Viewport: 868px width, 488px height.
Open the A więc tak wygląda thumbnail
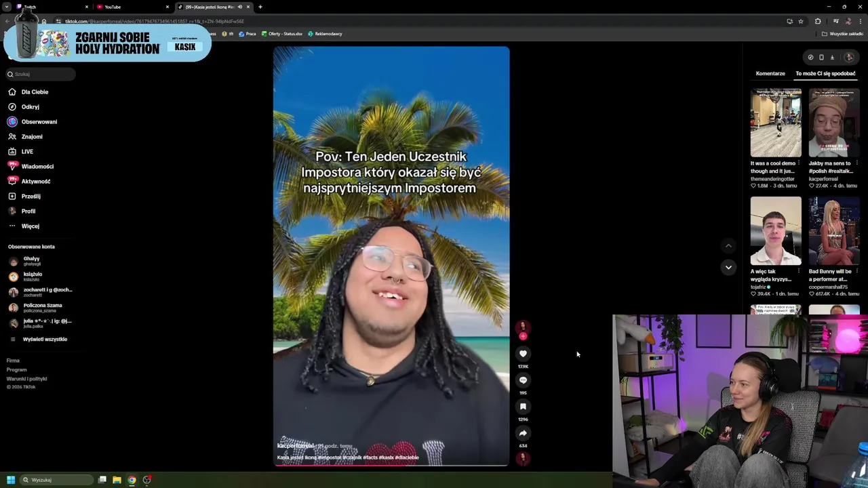tap(776, 231)
